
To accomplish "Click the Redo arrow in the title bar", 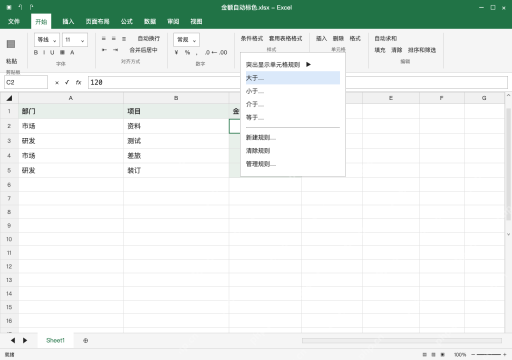I will click(31, 7).
